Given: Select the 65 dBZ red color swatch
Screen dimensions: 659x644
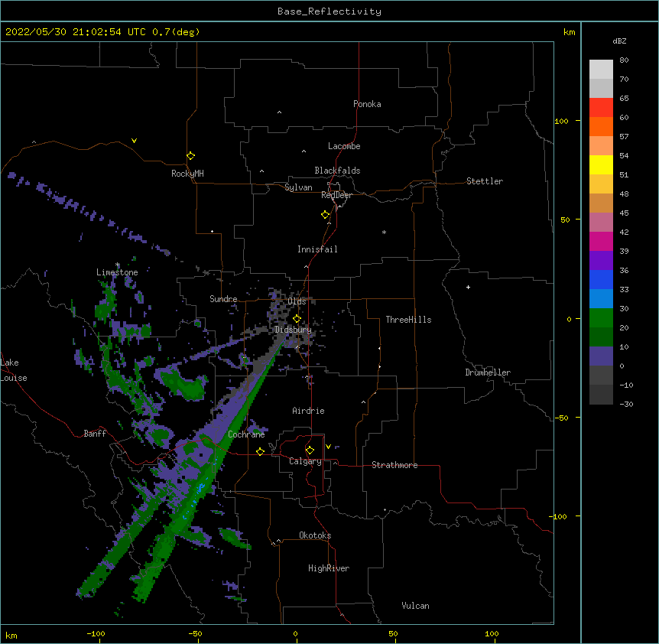Looking at the screenshot, I should coord(601,108).
